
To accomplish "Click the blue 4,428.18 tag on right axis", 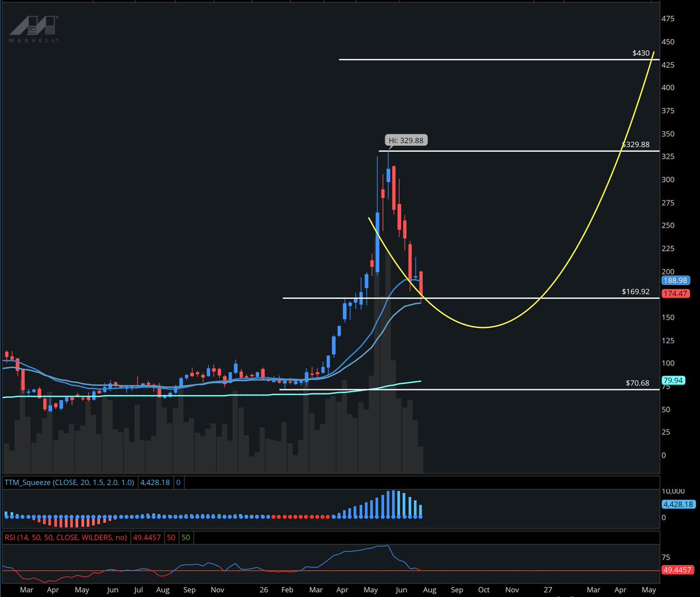I will point(677,504).
